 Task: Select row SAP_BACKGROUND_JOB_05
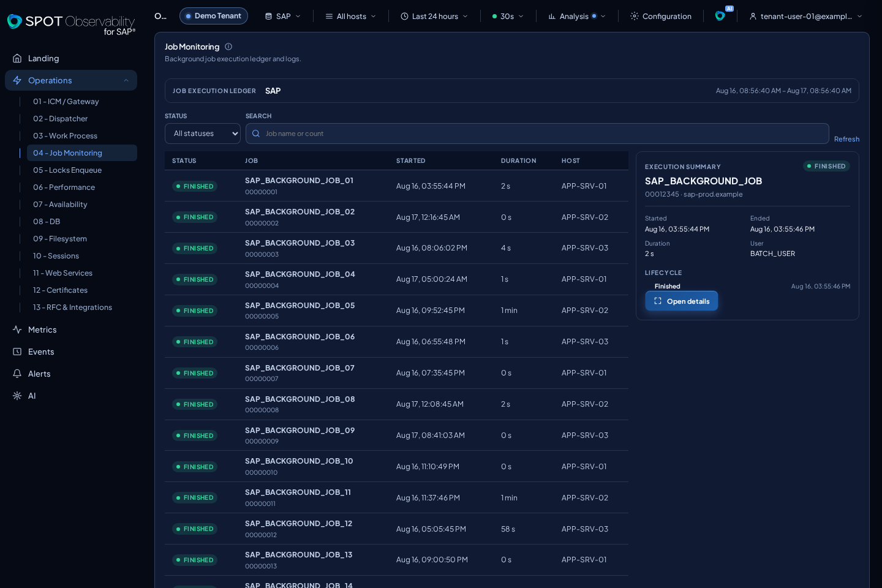(x=396, y=311)
